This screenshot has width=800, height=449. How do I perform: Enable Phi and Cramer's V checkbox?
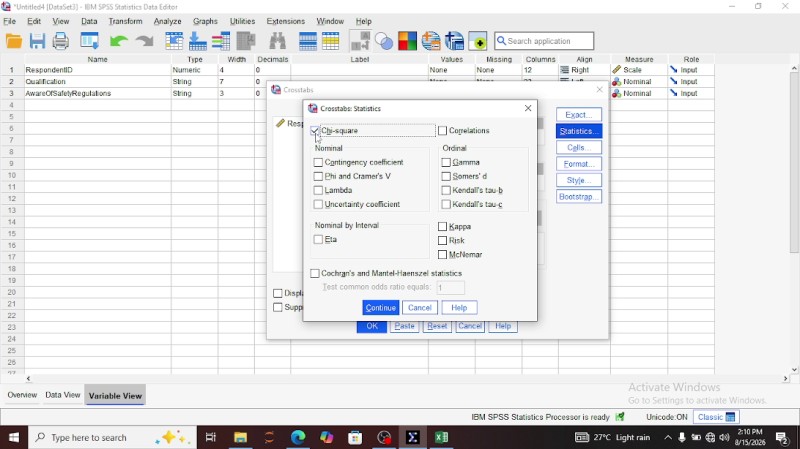[318, 176]
